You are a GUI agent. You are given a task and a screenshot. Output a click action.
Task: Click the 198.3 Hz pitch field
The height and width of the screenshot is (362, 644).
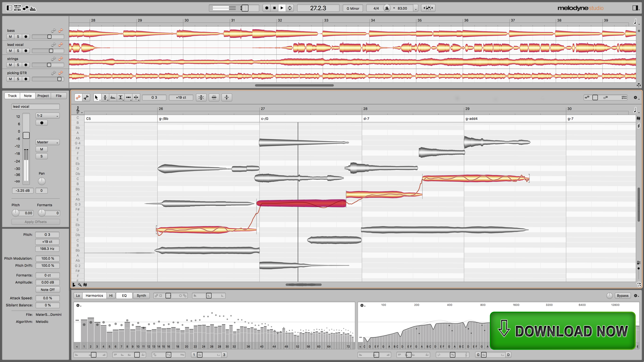coord(47,249)
